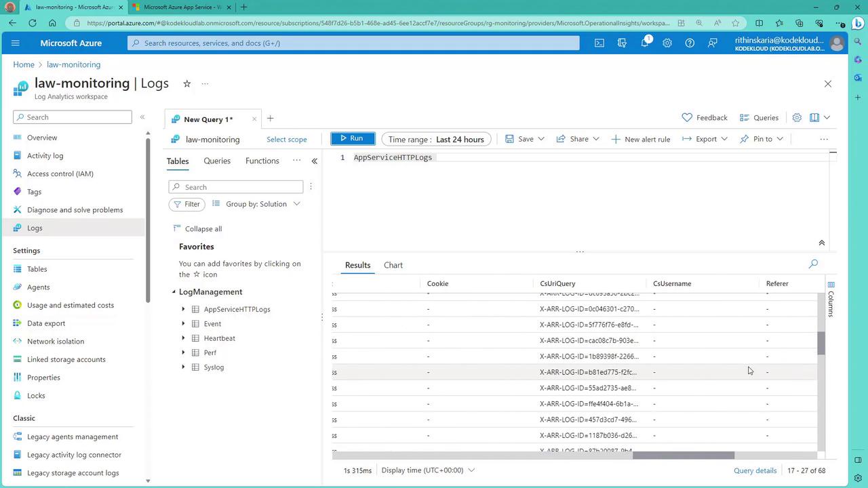The height and width of the screenshot is (488, 868).
Task: Search the results with magnifier icon
Action: [x=813, y=264]
